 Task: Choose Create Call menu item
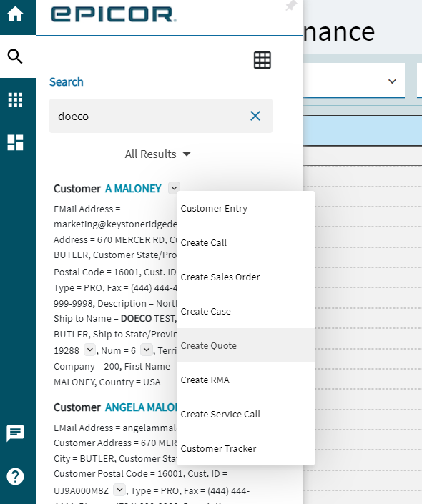pos(246,242)
